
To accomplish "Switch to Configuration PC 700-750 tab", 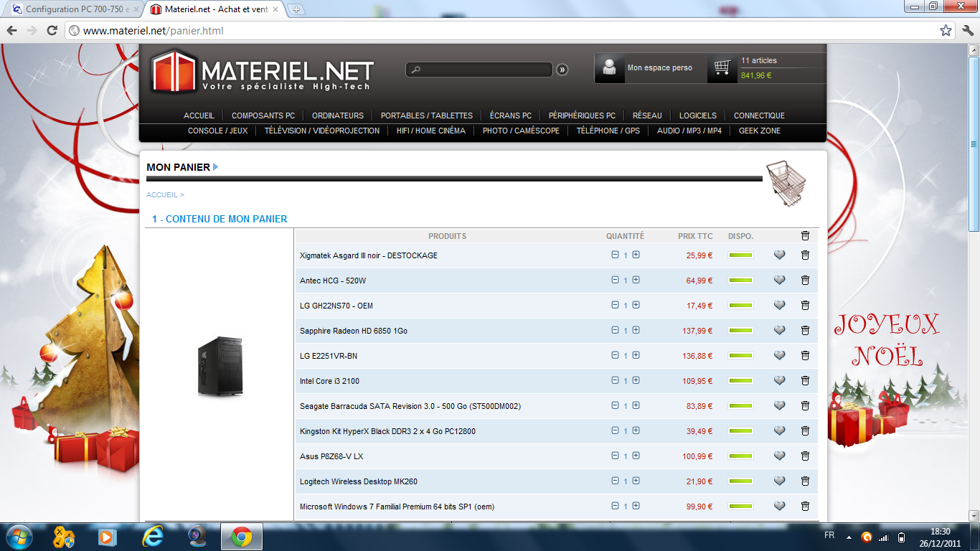I will pyautogui.click(x=72, y=9).
